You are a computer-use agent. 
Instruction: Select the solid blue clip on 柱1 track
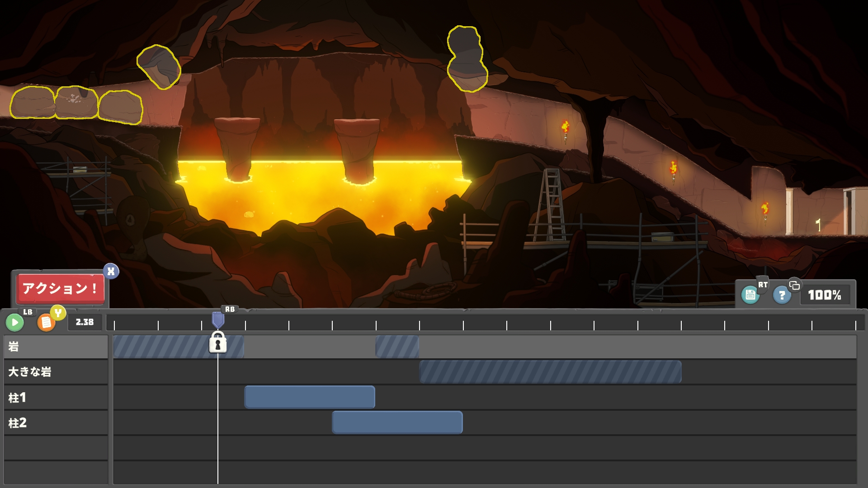pos(310,397)
